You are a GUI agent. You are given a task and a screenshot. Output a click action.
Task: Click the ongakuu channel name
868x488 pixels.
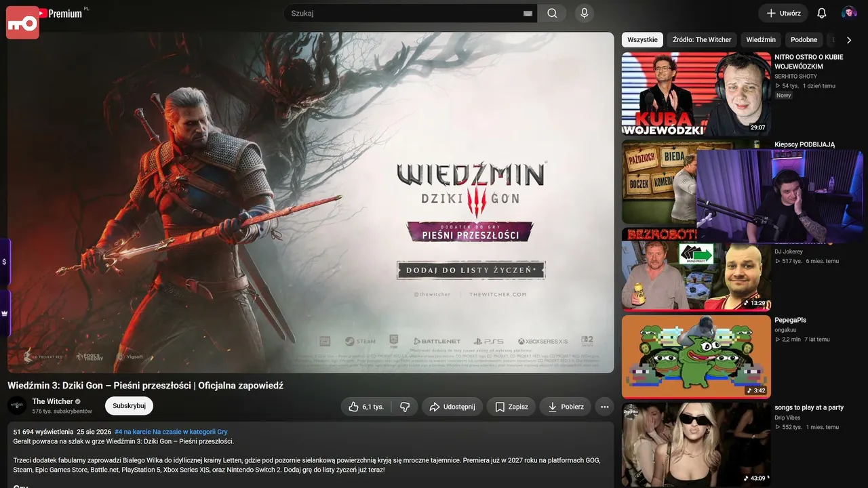pyautogui.click(x=785, y=330)
